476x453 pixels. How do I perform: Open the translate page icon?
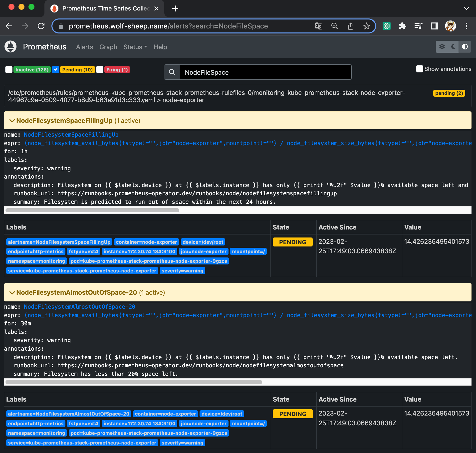318,26
